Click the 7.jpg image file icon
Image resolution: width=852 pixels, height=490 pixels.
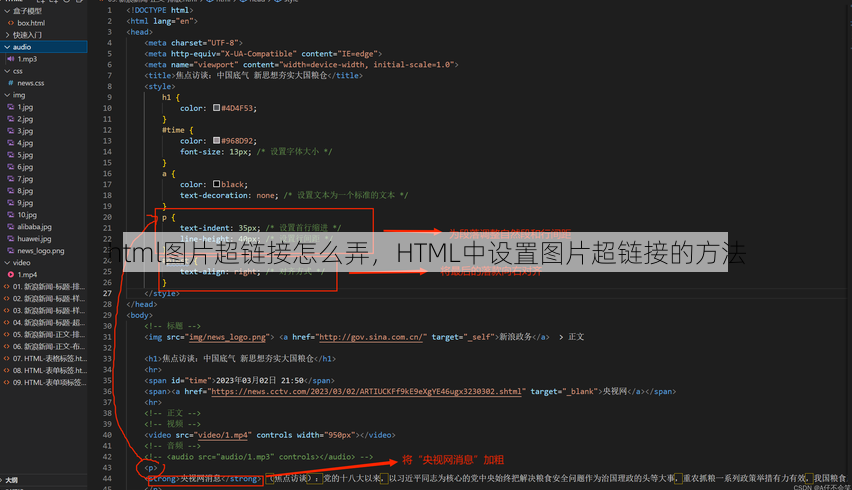click(x=10, y=179)
